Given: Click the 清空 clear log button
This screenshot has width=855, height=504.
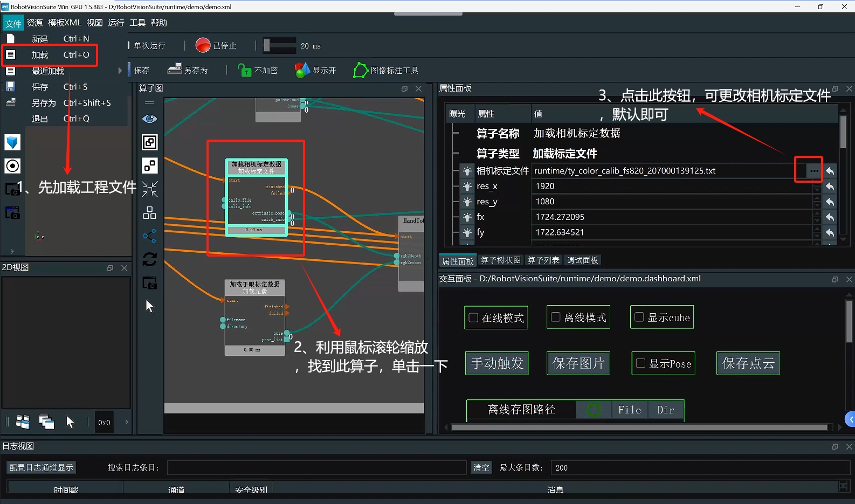Looking at the screenshot, I should coord(481,467).
